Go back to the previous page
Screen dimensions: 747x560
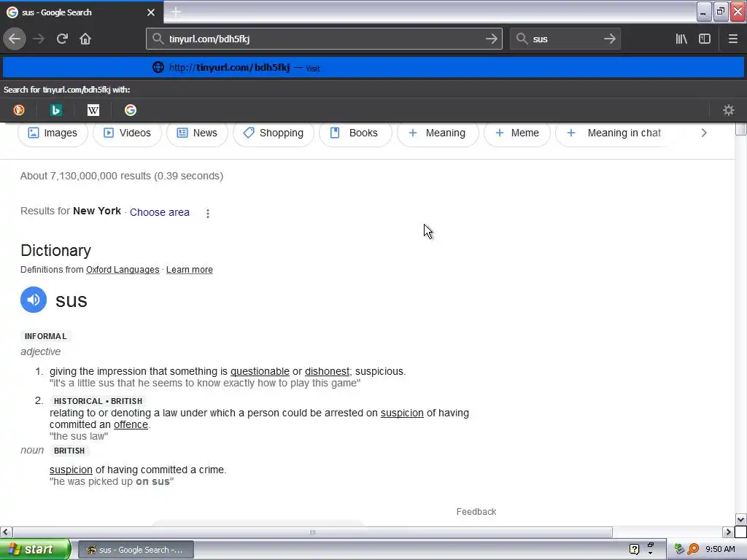pos(15,39)
